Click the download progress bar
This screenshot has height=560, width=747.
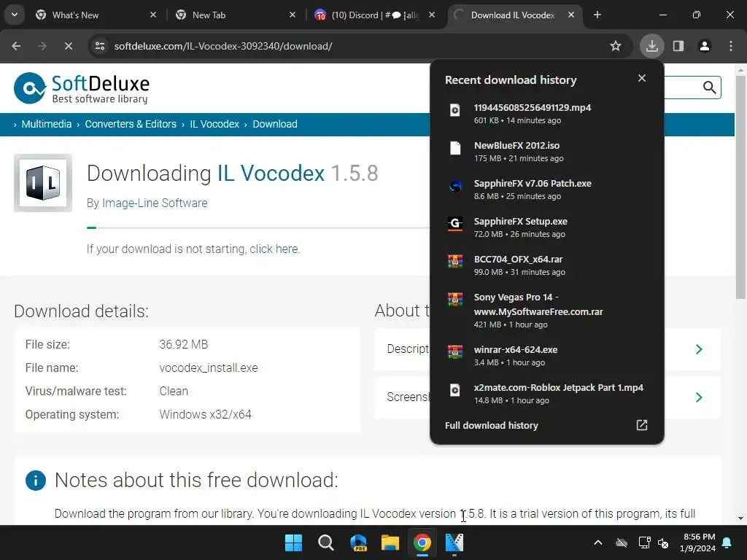[x=258, y=228]
